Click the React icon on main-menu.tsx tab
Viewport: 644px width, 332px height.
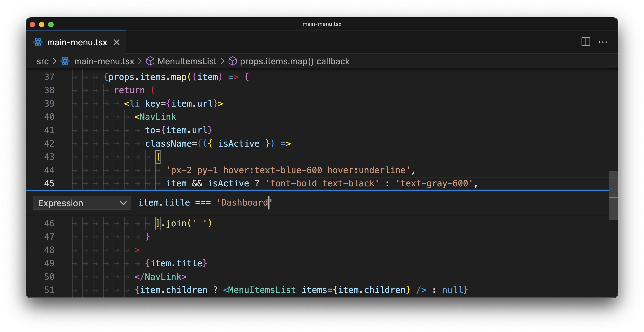[38, 42]
